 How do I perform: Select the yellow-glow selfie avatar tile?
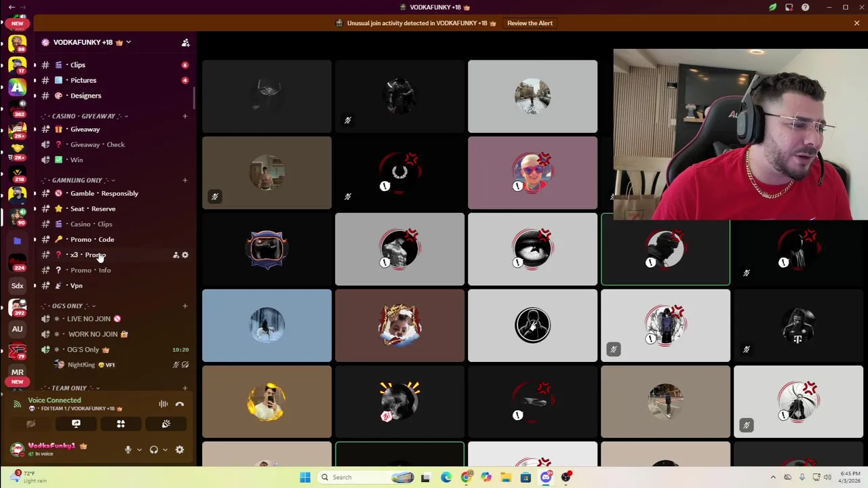pos(267,402)
